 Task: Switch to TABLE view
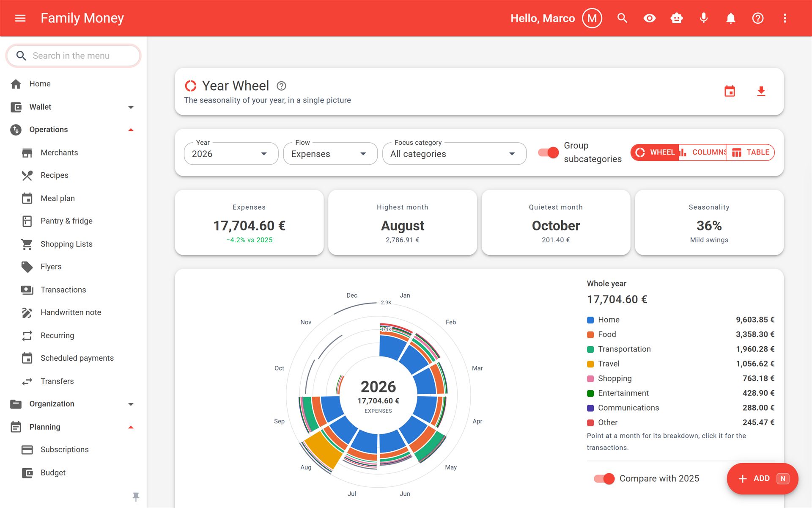750,152
